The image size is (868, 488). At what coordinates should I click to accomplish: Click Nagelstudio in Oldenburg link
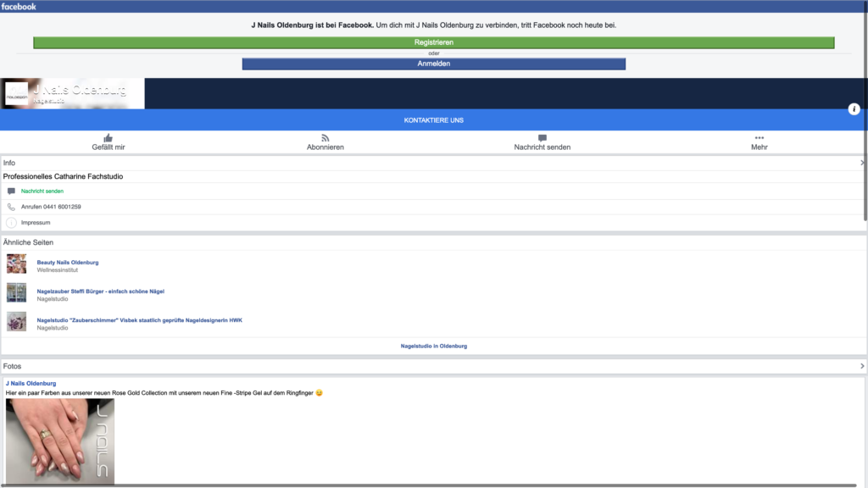coord(433,346)
